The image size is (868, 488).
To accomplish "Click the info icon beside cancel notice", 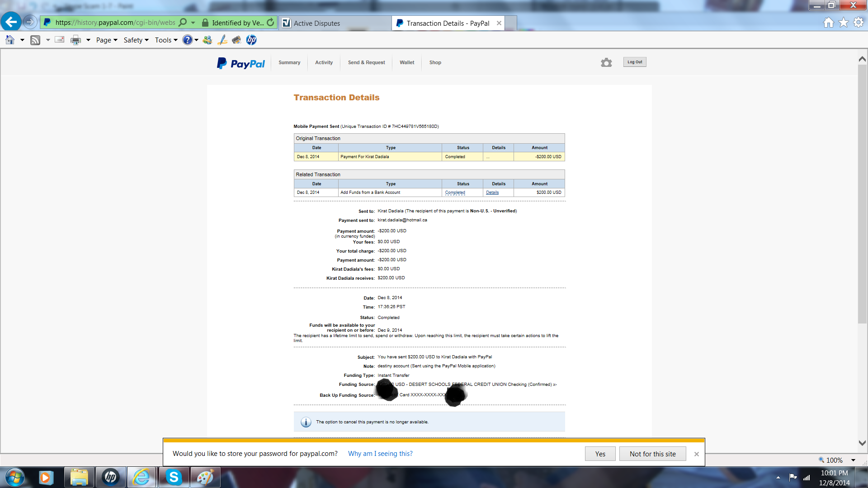I will click(306, 422).
